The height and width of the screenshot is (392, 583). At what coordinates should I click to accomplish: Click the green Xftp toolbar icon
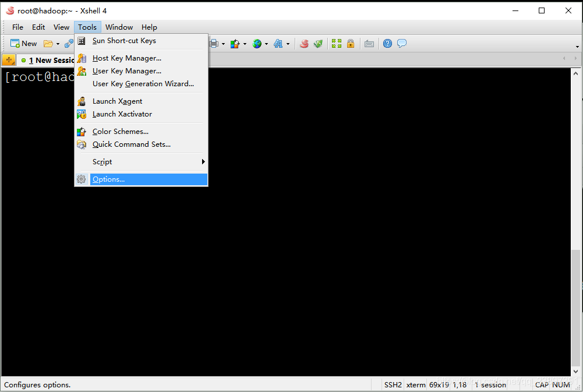(x=318, y=44)
